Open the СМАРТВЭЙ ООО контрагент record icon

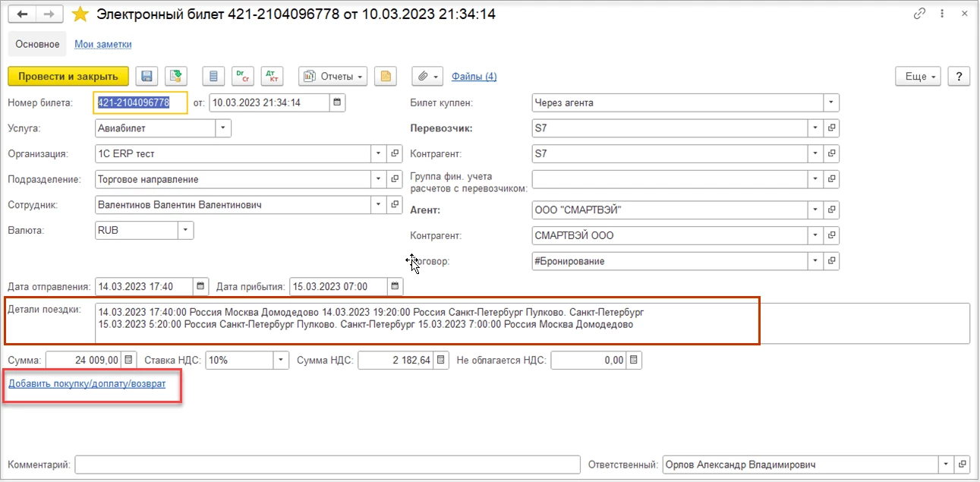[x=832, y=235]
